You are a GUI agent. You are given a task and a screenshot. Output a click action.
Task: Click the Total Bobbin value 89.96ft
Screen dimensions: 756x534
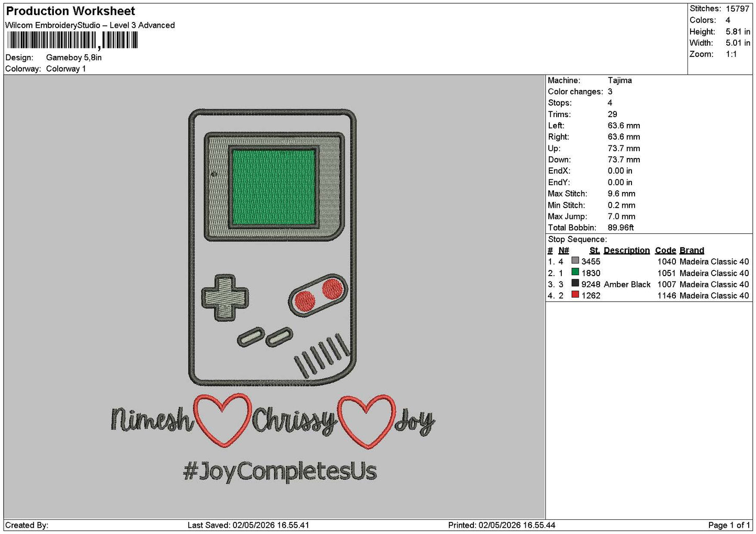pos(621,228)
